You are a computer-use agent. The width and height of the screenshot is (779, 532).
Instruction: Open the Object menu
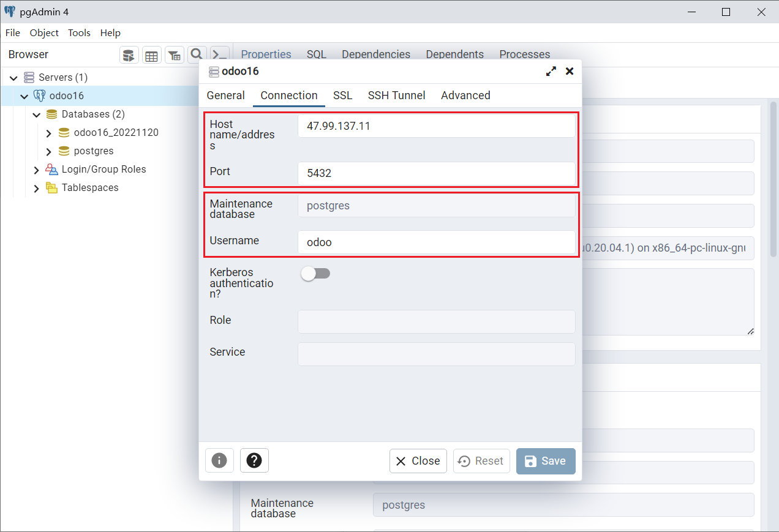pos(44,33)
